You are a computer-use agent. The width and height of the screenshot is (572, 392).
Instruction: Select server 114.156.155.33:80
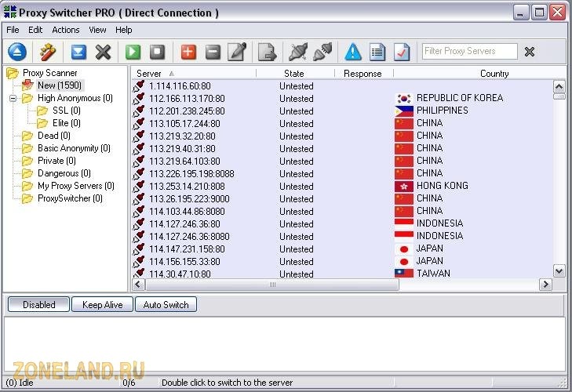184,261
